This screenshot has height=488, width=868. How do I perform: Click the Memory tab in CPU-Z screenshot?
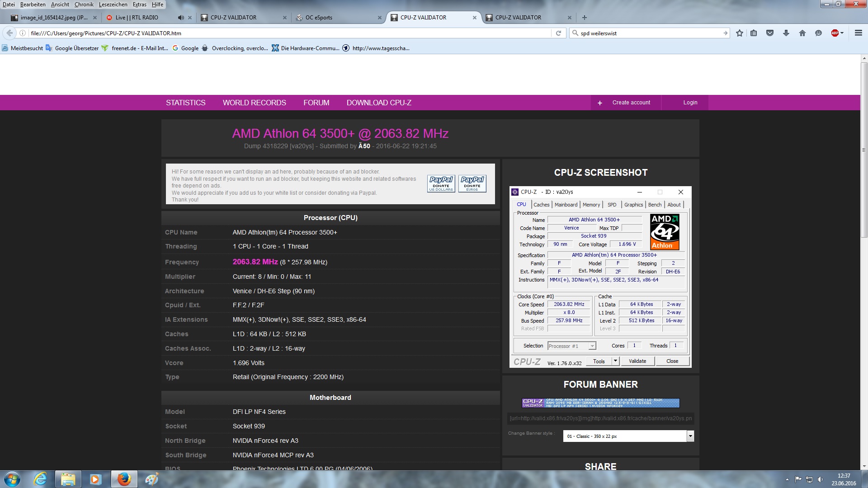pos(591,205)
